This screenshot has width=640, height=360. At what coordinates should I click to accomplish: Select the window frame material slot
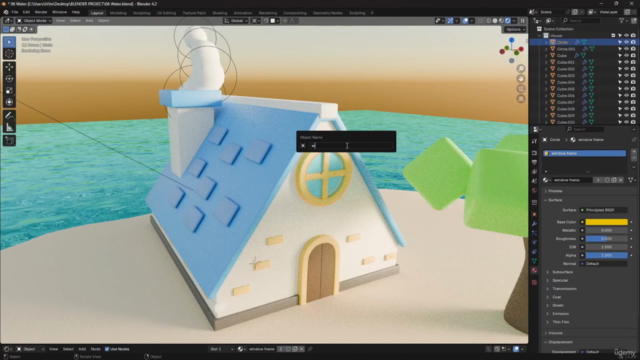[584, 153]
